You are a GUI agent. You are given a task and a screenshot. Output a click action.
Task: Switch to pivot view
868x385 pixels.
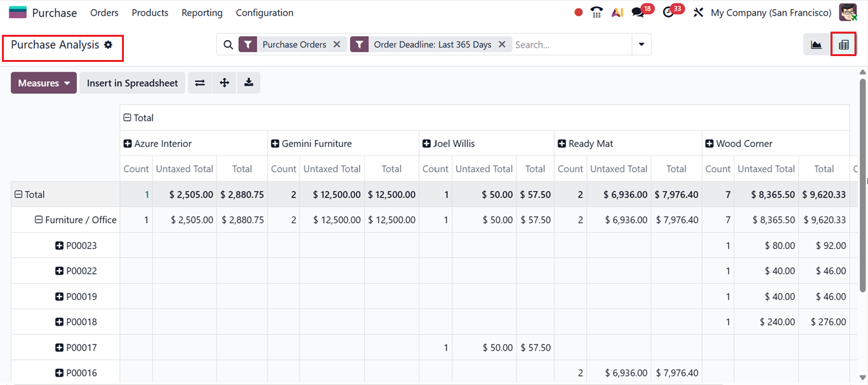[843, 44]
